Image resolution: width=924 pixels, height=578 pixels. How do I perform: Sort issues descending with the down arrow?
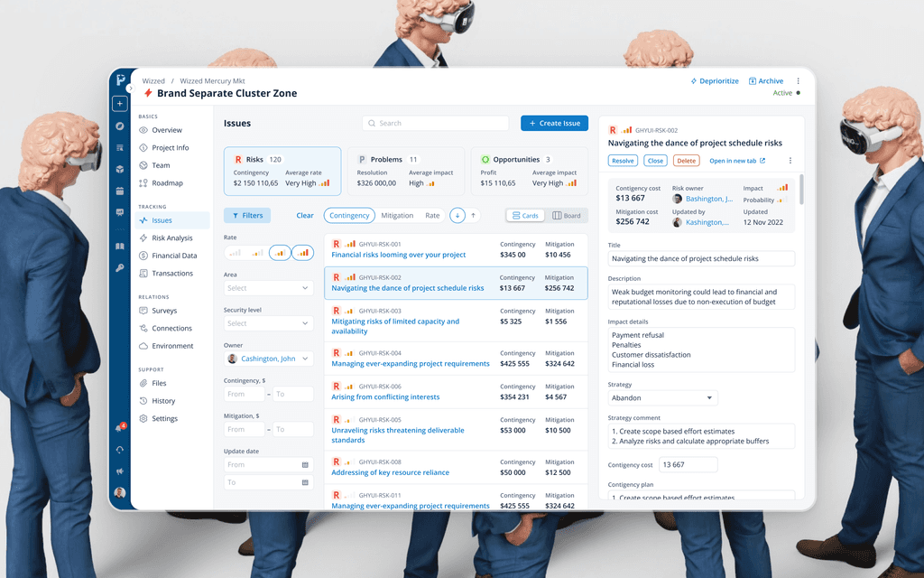457,215
